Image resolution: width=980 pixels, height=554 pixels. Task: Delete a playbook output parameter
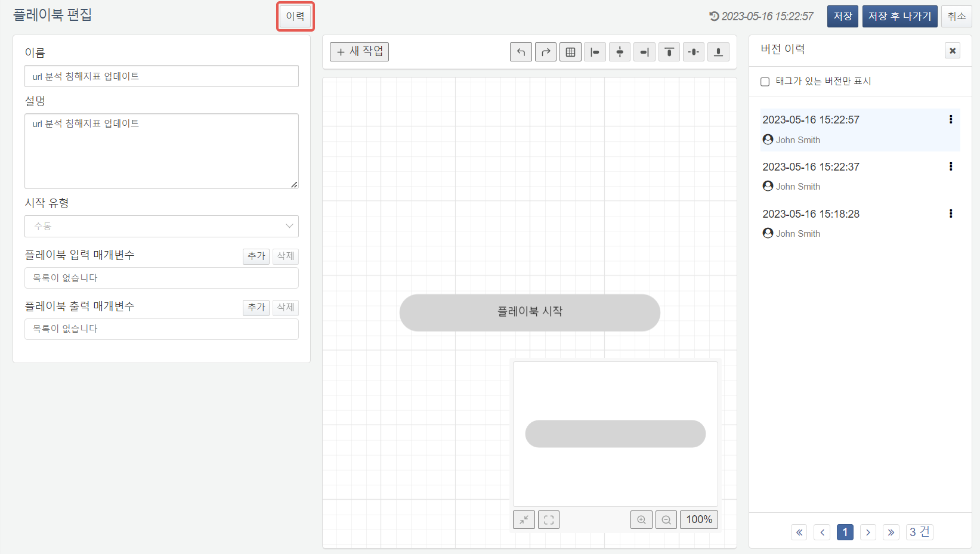pyautogui.click(x=286, y=307)
